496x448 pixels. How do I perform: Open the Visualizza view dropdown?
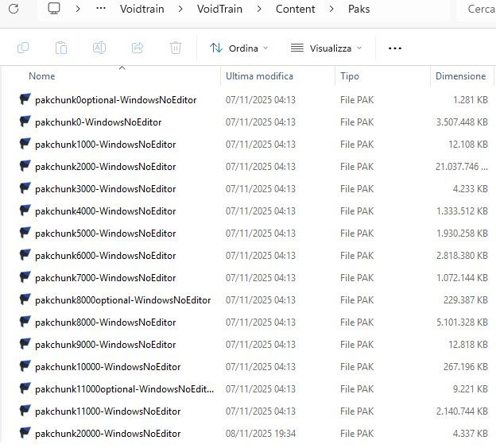click(x=326, y=48)
